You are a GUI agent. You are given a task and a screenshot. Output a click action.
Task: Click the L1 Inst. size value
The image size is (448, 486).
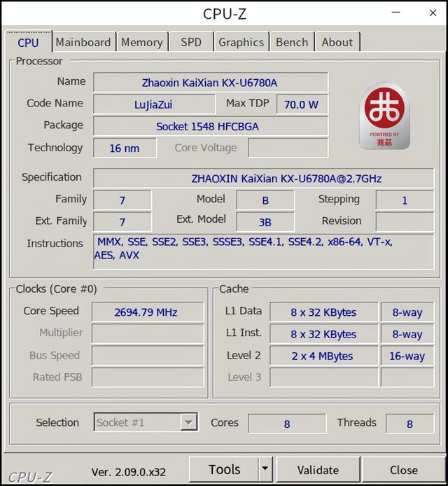[x=324, y=333]
